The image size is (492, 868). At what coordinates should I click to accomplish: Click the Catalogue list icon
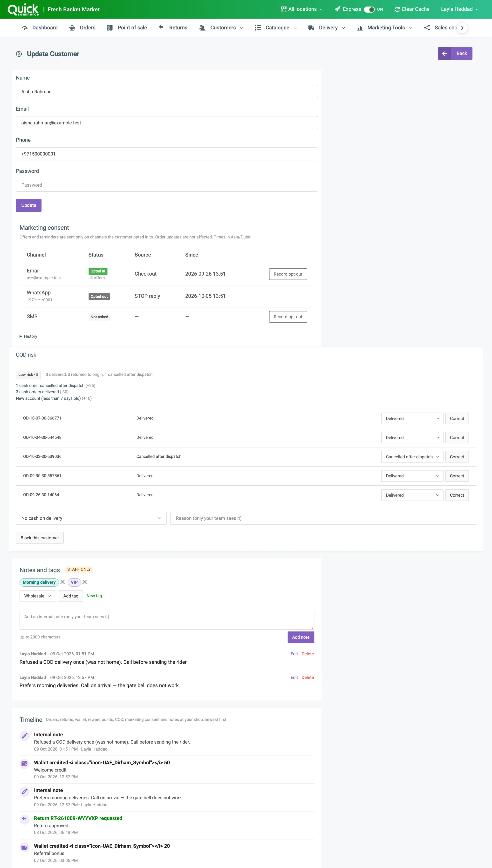(258, 28)
